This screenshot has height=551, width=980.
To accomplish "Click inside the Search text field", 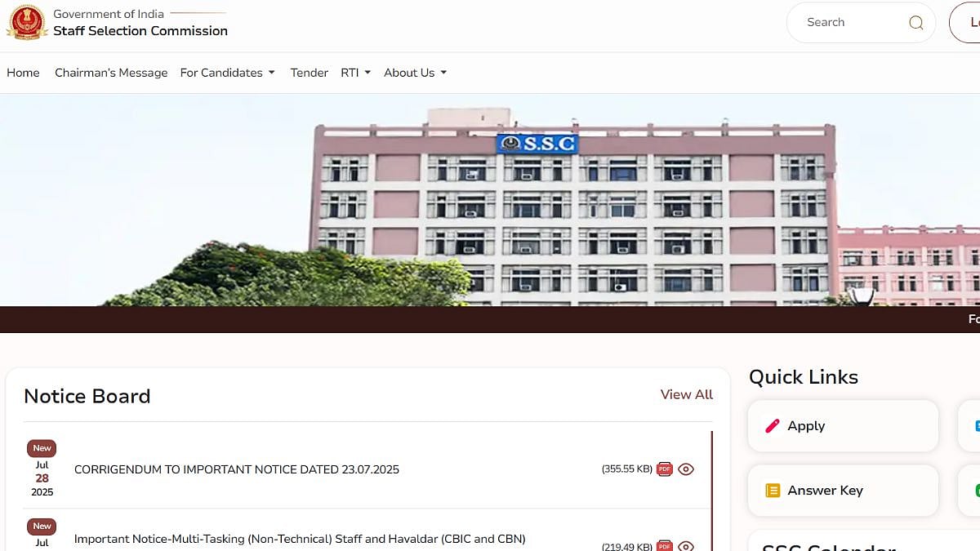I will (x=849, y=23).
